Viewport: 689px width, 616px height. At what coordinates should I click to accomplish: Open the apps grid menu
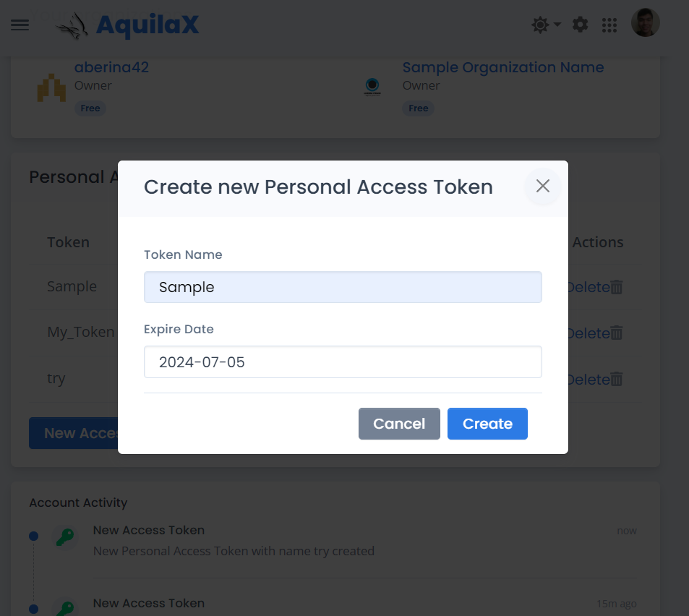pyautogui.click(x=609, y=25)
